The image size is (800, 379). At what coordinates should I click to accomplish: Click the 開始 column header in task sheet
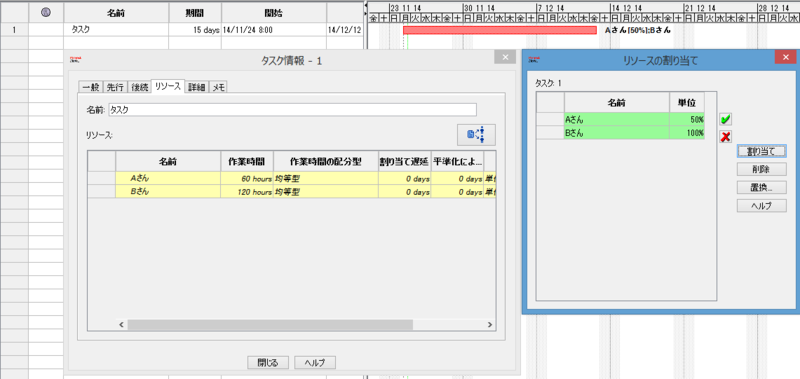[x=273, y=14]
